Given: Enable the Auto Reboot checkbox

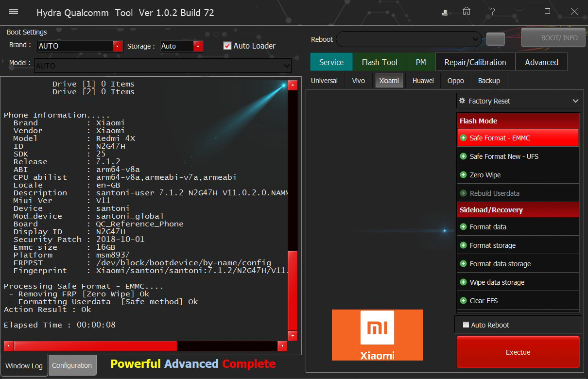Looking at the screenshot, I should [x=466, y=325].
